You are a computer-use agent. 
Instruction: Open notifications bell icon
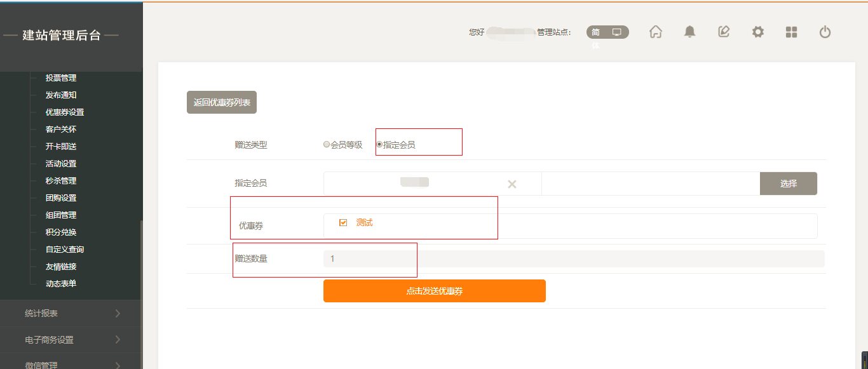coord(689,32)
